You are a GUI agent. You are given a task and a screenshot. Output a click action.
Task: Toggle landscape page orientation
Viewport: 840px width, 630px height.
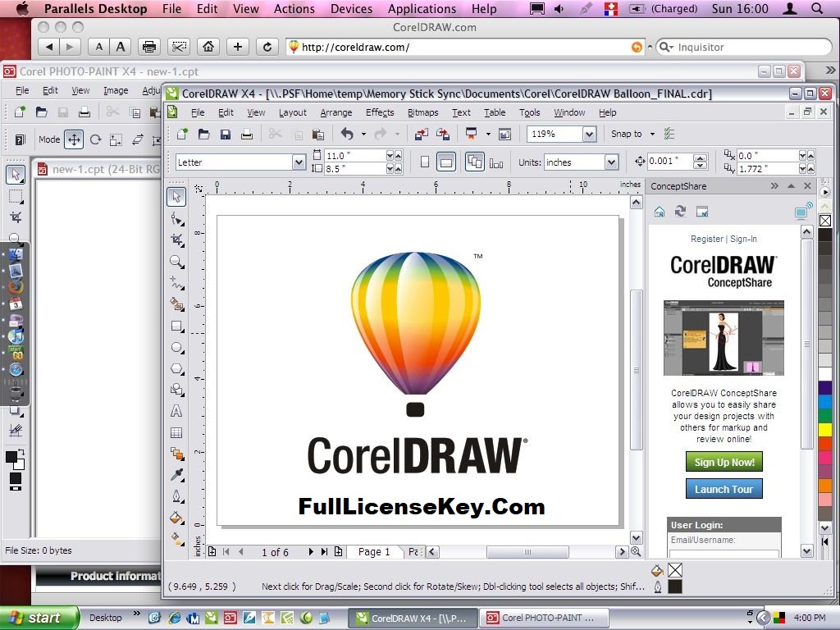point(445,162)
